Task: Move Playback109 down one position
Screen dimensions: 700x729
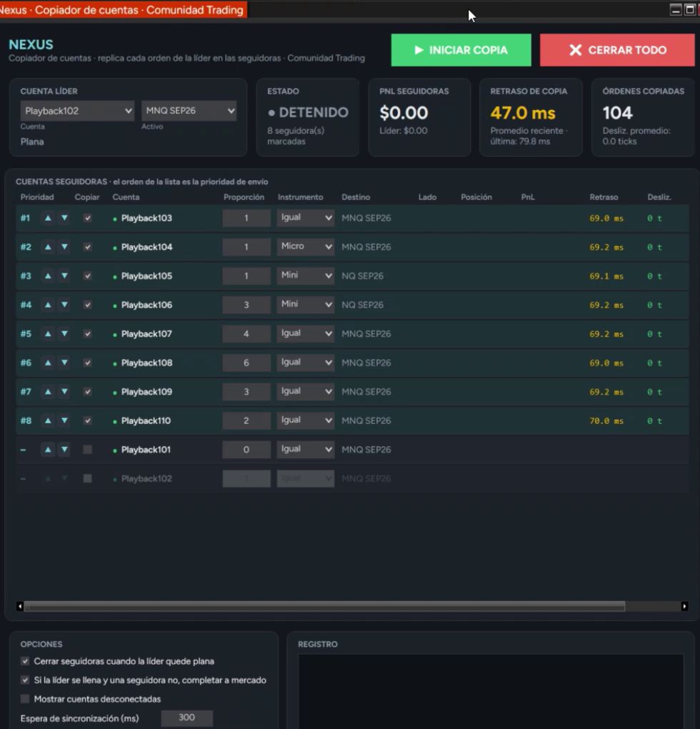Action: [x=64, y=392]
